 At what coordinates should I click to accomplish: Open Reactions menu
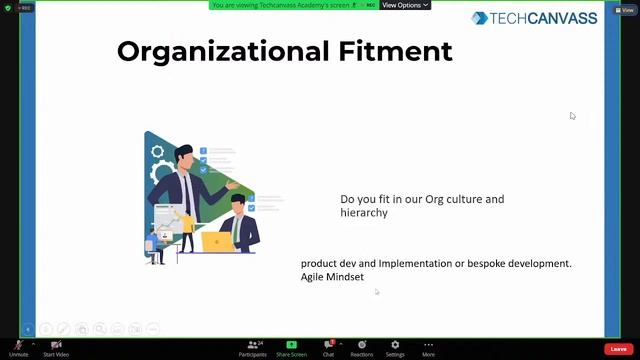tap(362, 349)
